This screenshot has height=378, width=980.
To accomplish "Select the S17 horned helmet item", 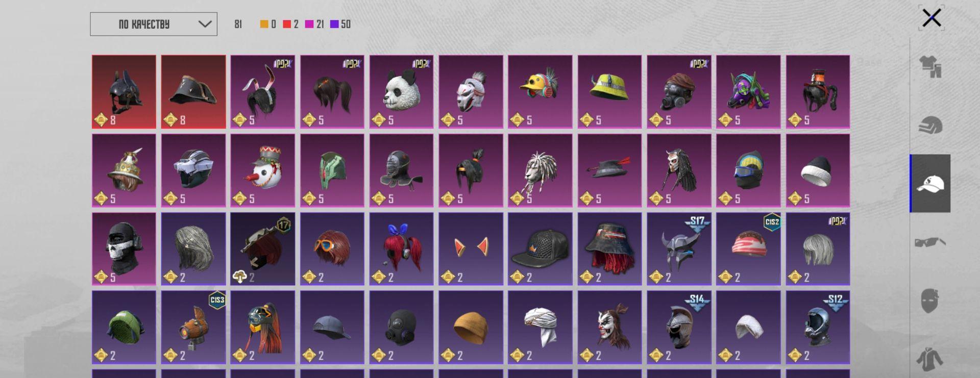I will (679, 248).
